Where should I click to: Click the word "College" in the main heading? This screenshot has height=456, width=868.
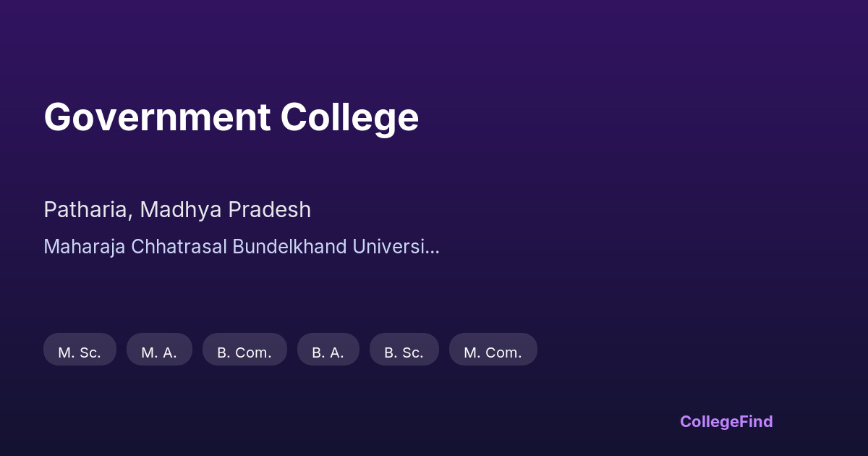pyautogui.click(x=349, y=117)
